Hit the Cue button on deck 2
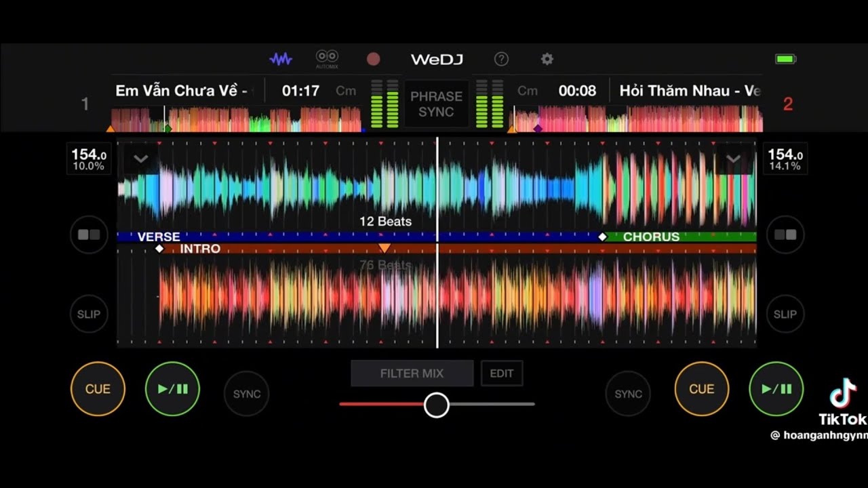The image size is (868, 488). 702,389
